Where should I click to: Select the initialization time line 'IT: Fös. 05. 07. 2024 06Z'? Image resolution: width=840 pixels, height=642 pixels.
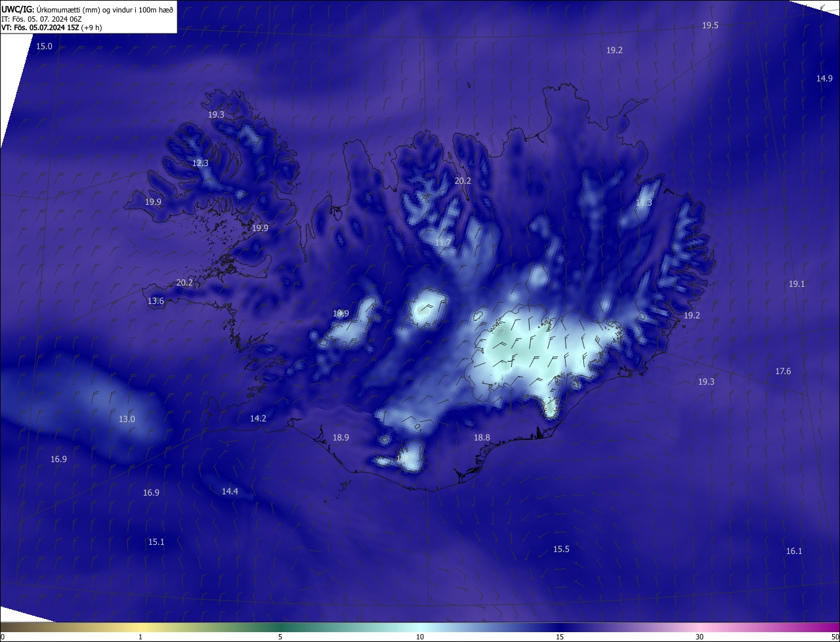click(41, 18)
